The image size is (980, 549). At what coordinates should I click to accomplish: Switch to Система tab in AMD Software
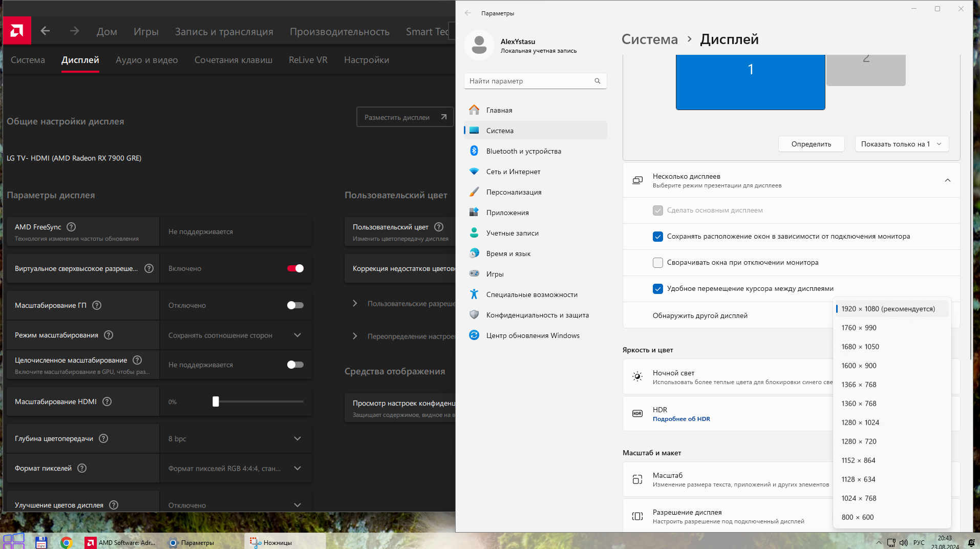tap(28, 60)
